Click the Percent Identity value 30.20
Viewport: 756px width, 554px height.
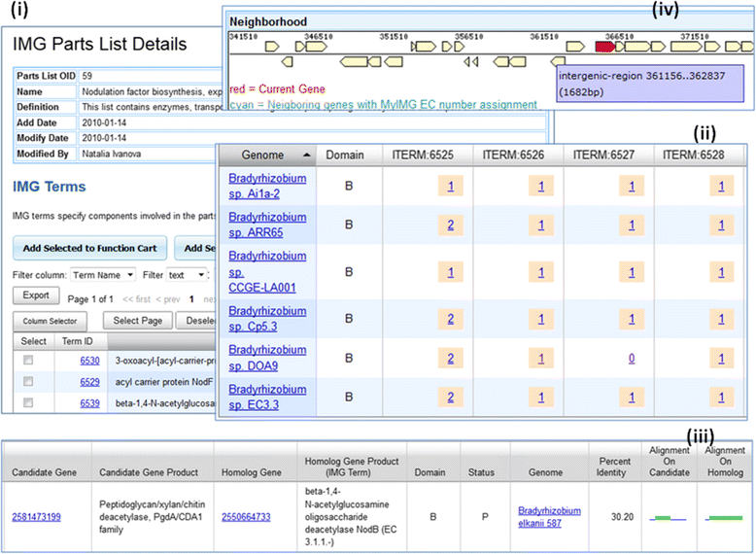[622, 517]
